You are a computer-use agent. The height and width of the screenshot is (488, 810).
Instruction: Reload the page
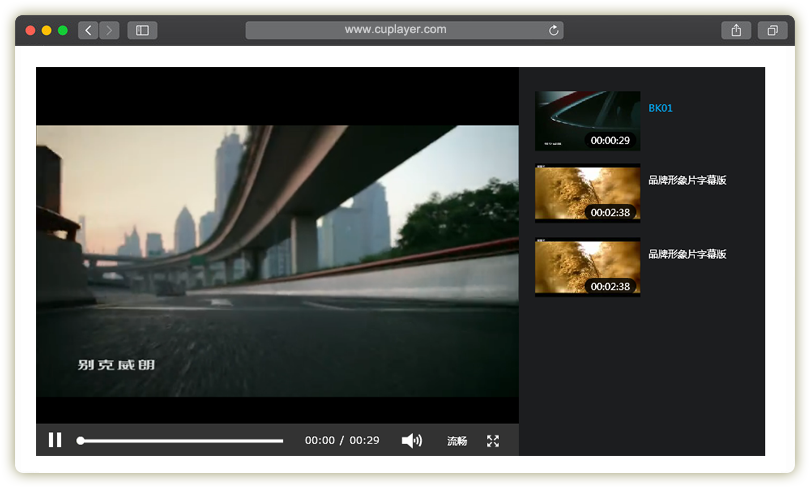(554, 31)
